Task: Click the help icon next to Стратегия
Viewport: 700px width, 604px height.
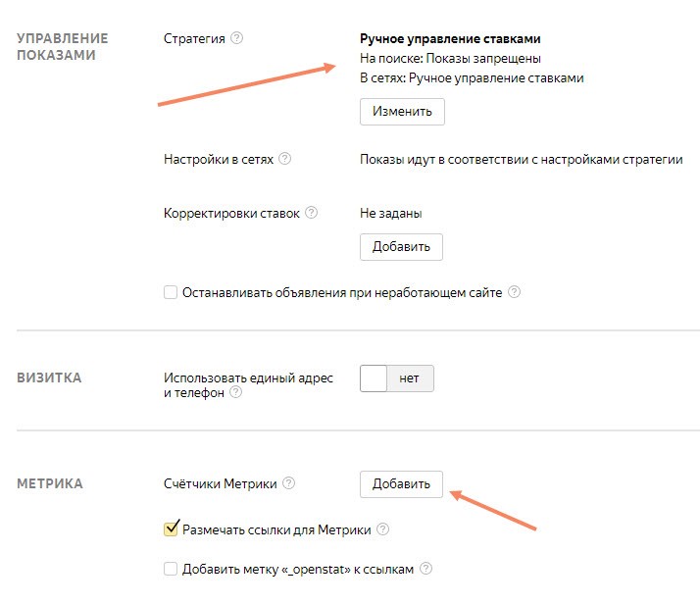Action: point(237,39)
